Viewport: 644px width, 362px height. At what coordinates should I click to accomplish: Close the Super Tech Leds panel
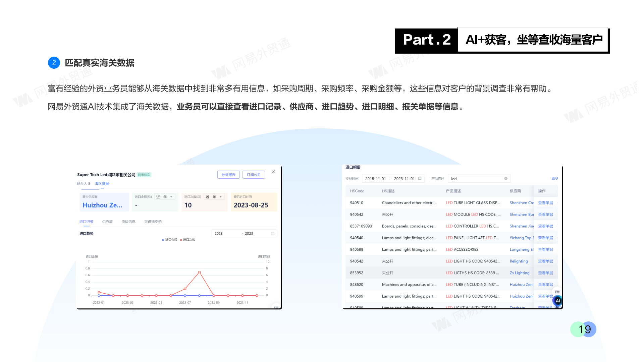[x=273, y=172]
